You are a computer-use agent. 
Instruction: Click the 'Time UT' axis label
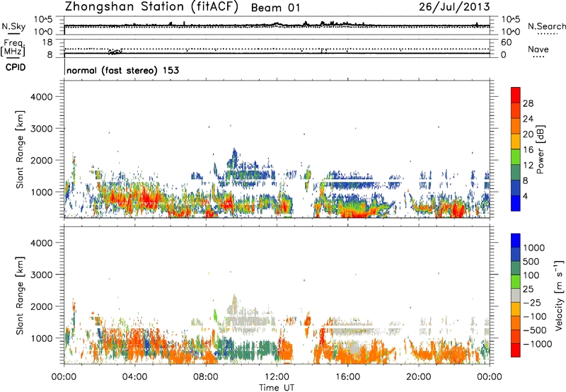277,388
